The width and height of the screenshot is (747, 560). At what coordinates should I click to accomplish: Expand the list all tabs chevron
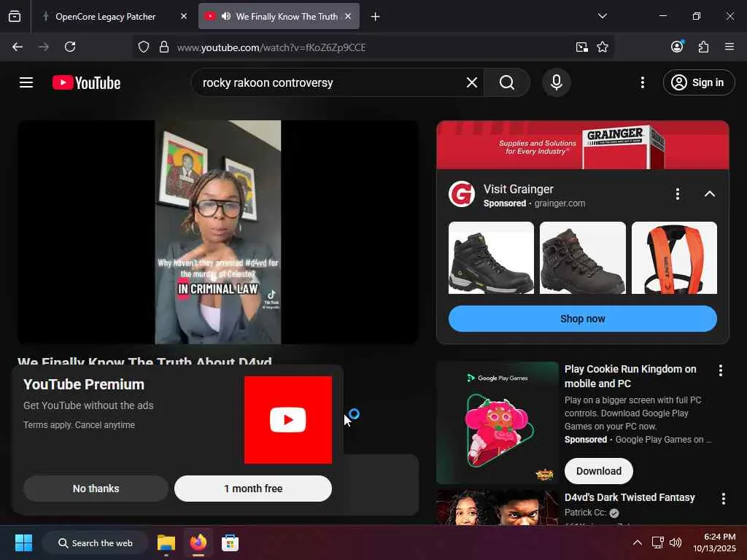[x=602, y=16]
